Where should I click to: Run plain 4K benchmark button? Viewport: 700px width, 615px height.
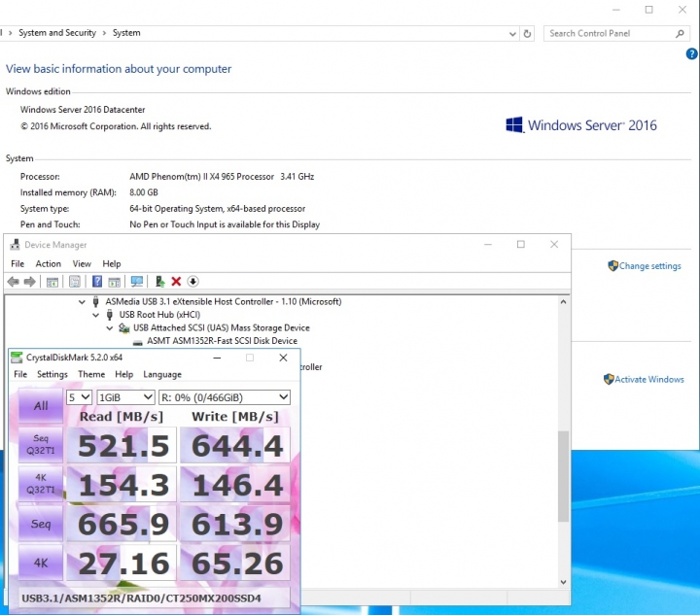[x=41, y=563]
